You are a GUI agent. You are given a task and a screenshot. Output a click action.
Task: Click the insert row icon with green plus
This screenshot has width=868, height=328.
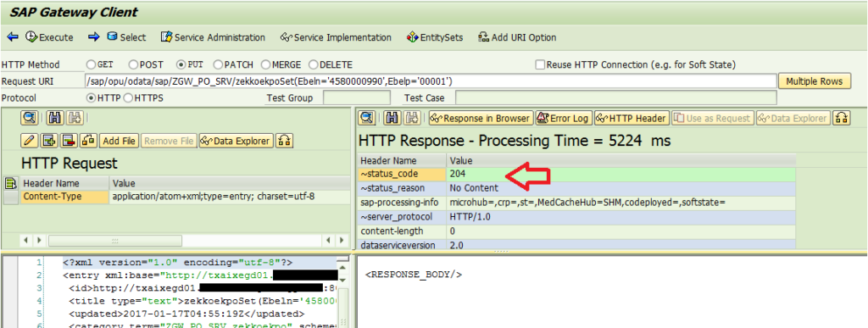(x=50, y=141)
